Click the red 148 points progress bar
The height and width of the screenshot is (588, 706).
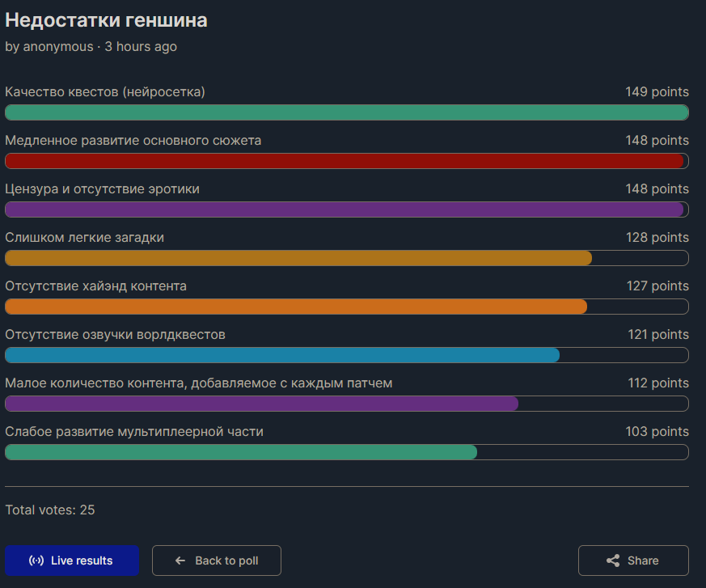[347, 161]
